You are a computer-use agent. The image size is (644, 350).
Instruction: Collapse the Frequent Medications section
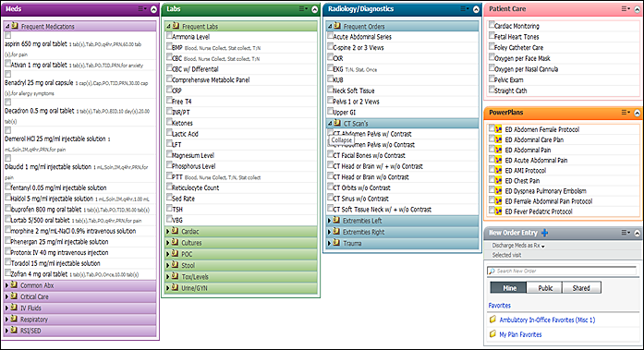coord(7,26)
